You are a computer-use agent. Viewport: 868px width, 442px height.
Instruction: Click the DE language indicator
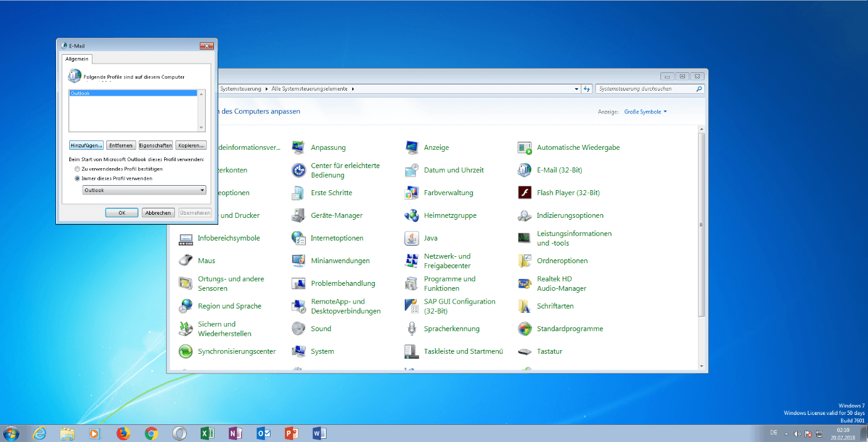tap(774, 433)
